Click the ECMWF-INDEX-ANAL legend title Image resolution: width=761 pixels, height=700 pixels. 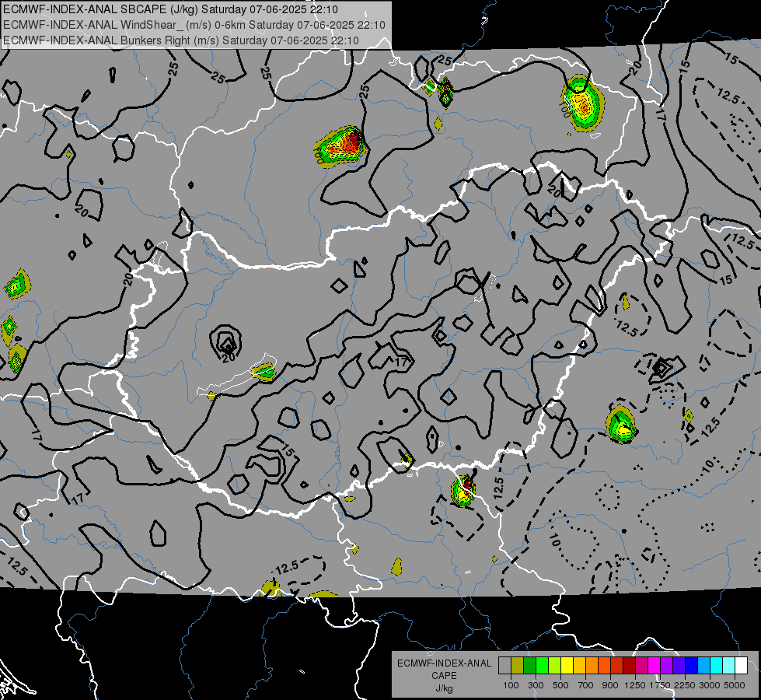click(444, 663)
